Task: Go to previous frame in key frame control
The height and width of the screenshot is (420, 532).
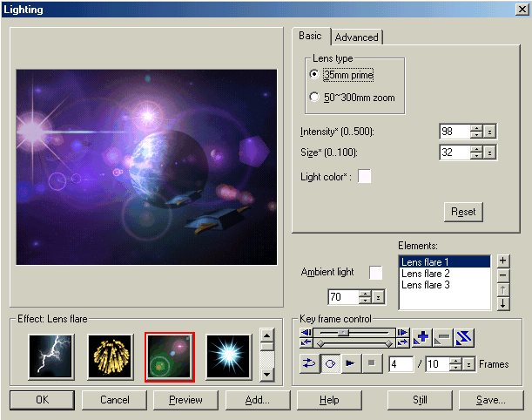Action: [x=306, y=332]
